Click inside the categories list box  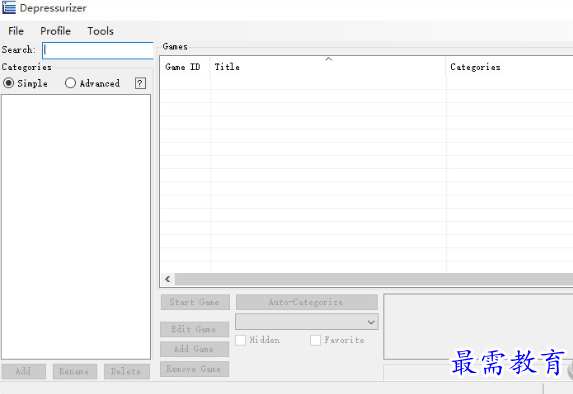tap(76, 227)
